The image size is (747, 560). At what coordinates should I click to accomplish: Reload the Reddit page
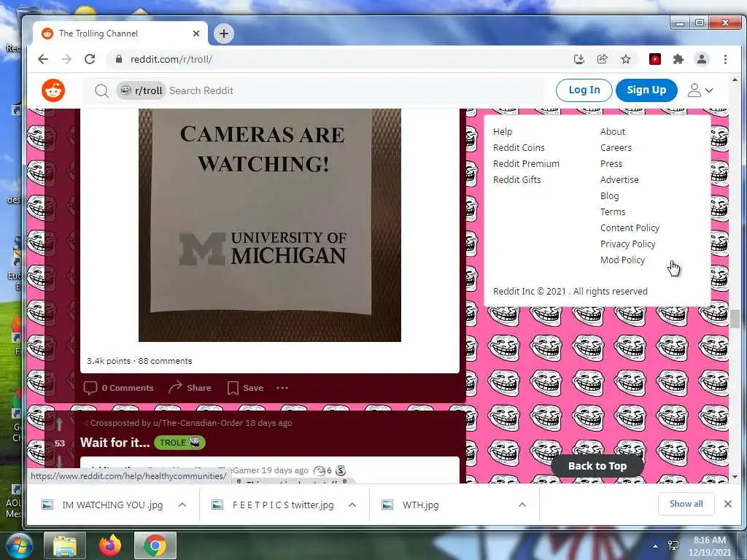pyautogui.click(x=90, y=59)
